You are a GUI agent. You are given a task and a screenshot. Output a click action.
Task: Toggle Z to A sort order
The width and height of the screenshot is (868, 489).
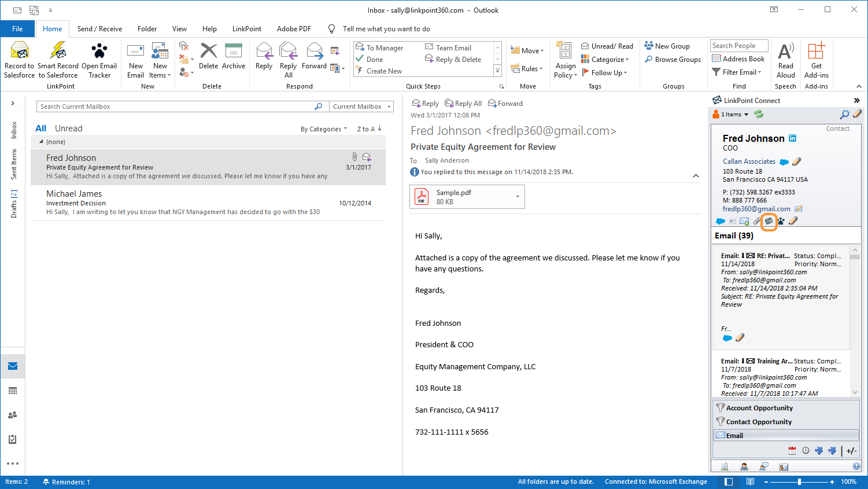click(x=369, y=129)
